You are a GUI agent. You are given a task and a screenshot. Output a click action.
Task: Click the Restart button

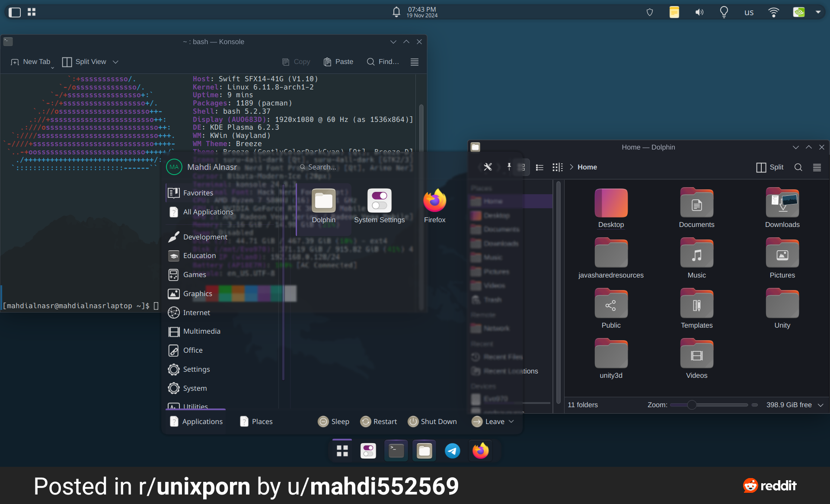point(379,421)
